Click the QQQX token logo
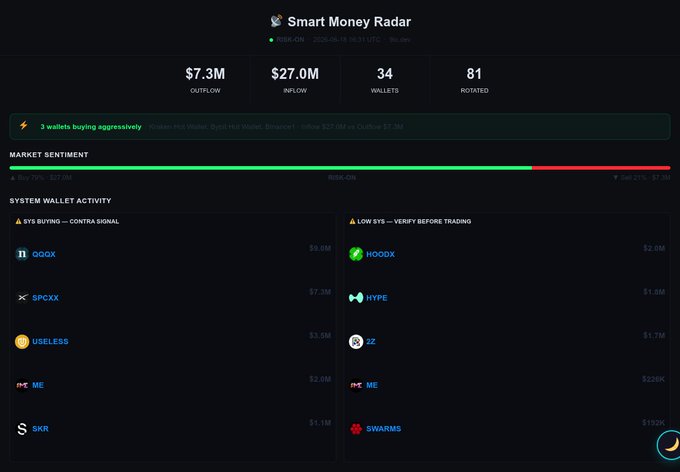Viewport: 680px width, 472px height. [22, 254]
